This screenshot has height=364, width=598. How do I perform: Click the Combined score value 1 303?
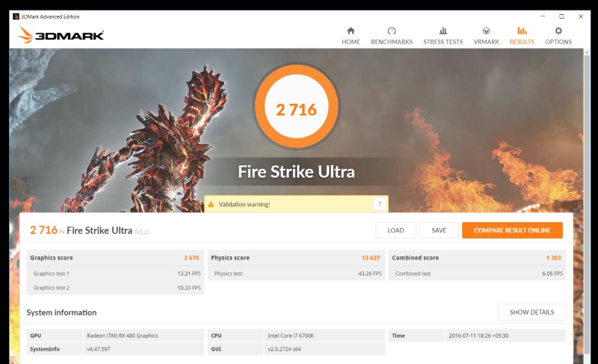pyautogui.click(x=553, y=258)
